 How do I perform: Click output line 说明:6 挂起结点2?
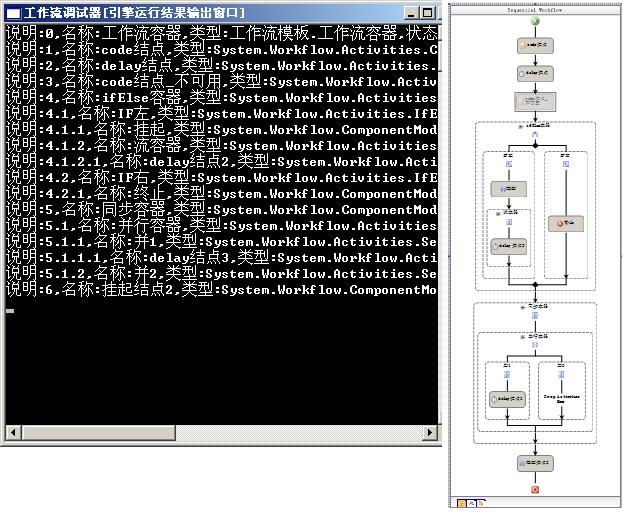(222, 290)
